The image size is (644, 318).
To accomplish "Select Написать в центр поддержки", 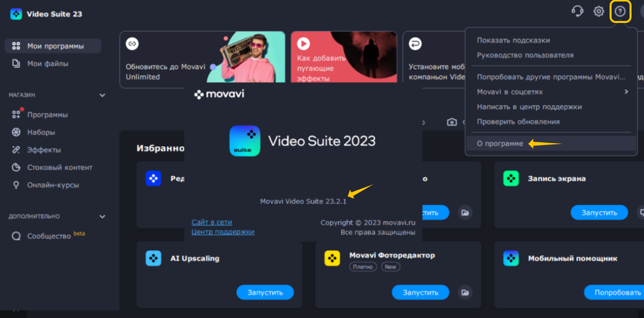I will coord(551,107).
